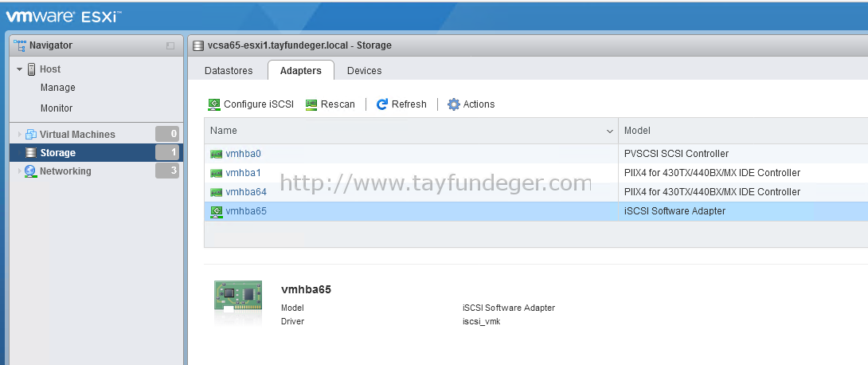
Task: Click the vmhba0 adapter icon
Action: click(217, 154)
